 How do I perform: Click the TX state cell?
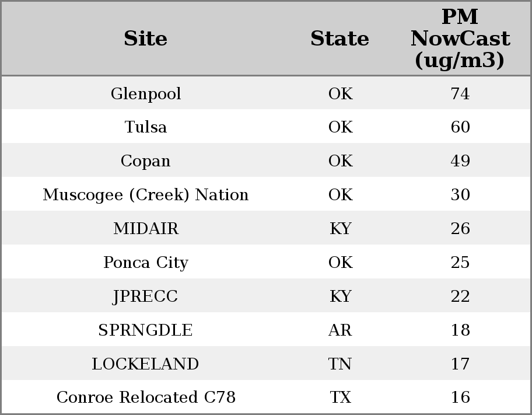[x=340, y=397]
